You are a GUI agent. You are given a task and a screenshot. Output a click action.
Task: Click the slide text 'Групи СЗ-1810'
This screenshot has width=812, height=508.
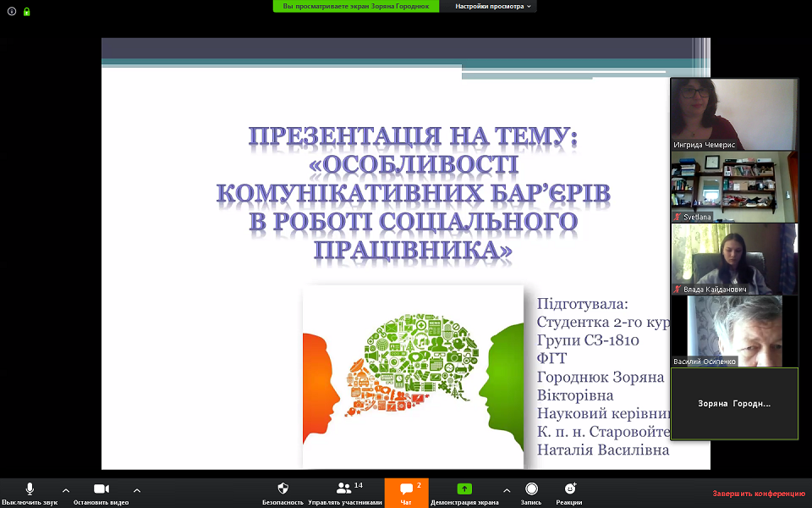588,340
